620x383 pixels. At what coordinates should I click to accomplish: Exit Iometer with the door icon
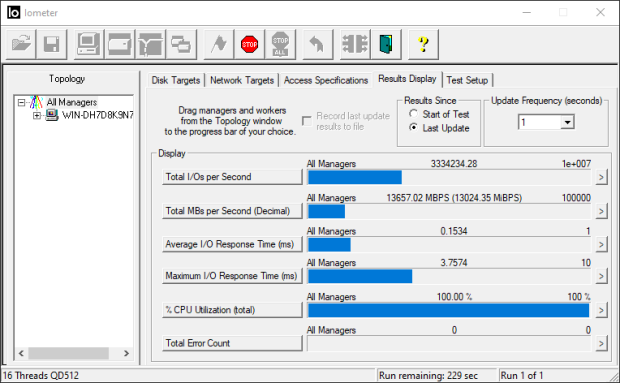(x=386, y=44)
